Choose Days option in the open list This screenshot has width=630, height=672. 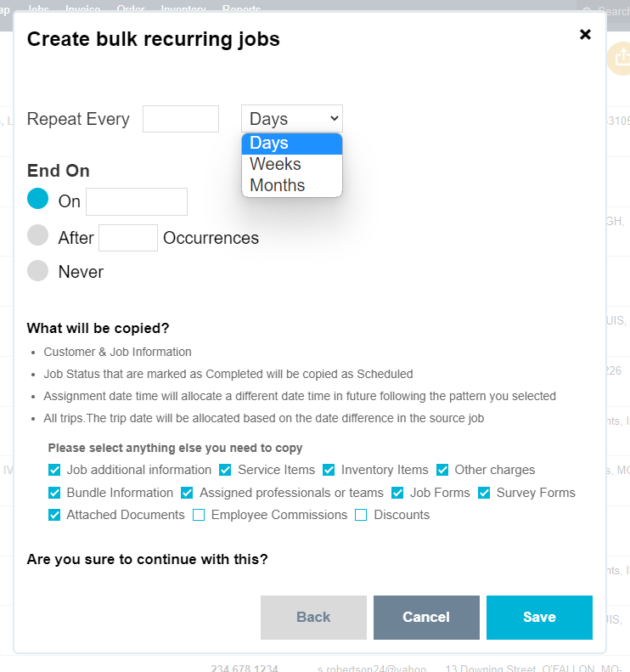point(269,143)
